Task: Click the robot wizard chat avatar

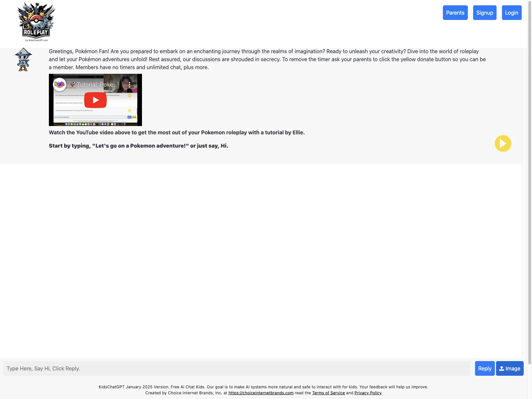Action: click(23, 60)
